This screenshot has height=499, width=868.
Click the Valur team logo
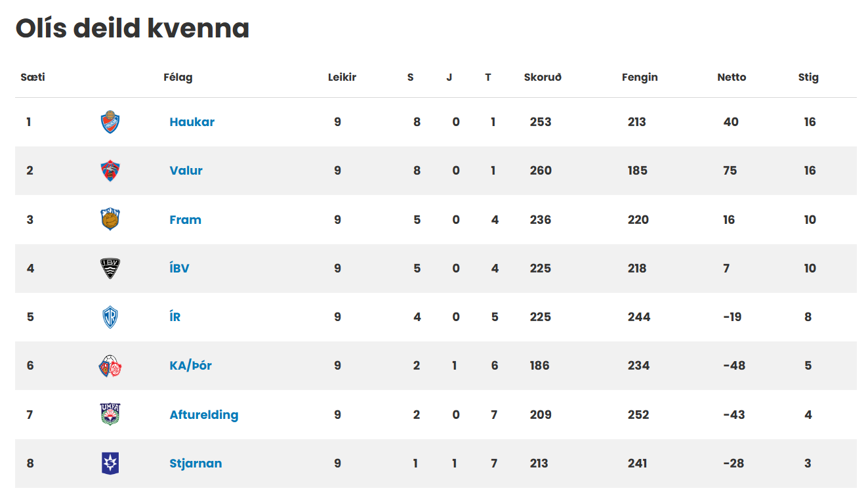coord(110,171)
